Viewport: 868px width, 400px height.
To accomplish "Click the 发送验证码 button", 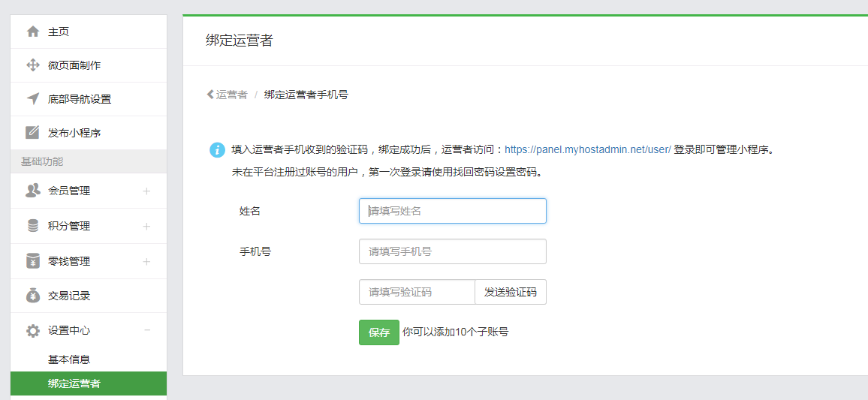I will (510, 293).
